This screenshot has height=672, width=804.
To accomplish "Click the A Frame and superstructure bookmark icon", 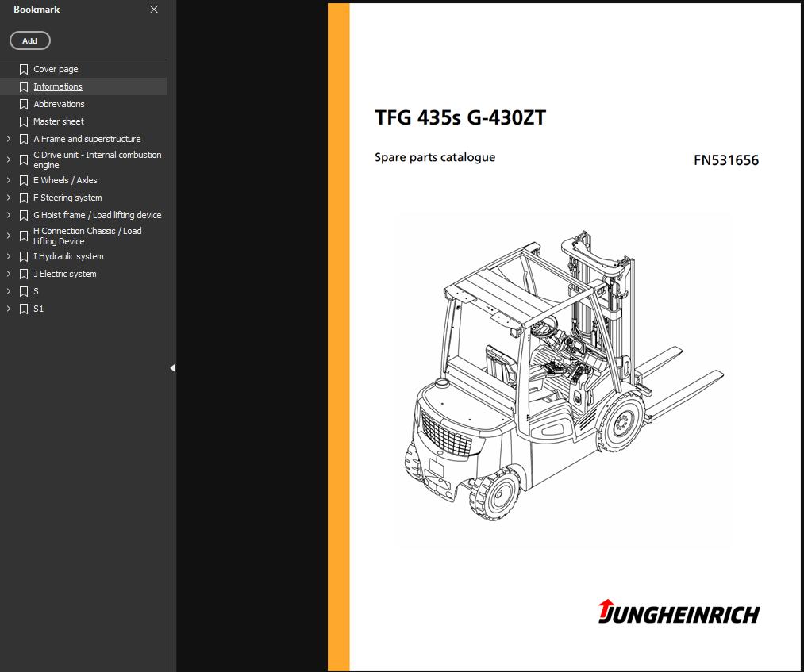I will tap(24, 139).
